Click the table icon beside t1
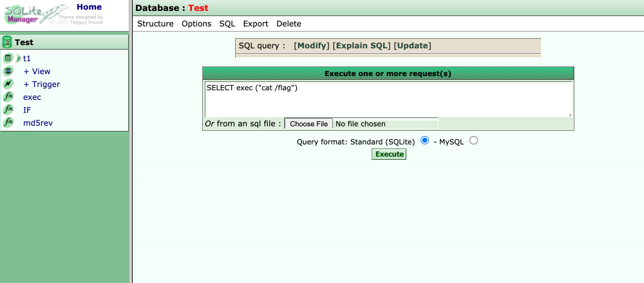 pyautogui.click(x=8, y=58)
